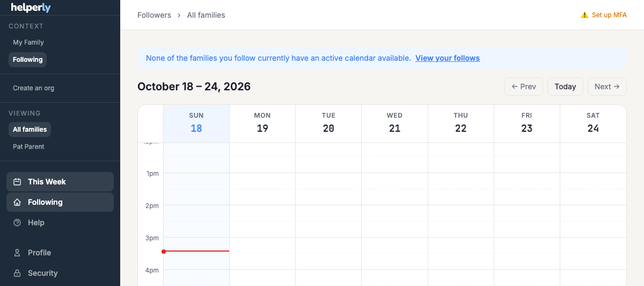The width and height of the screenshot is (644, 286).
Task: Select Thu 22 column header
Action: pos(460,124)
